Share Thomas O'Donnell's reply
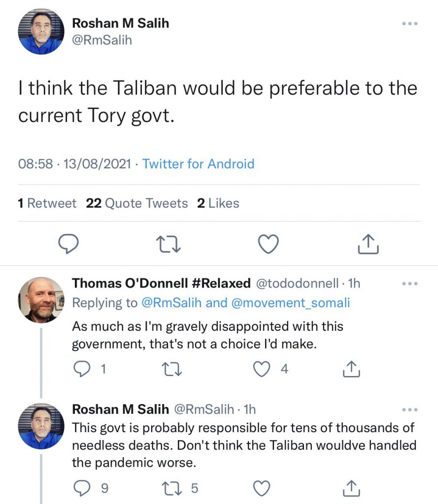The height and width of the screenshot is (504, 438). tap(350, 369)
